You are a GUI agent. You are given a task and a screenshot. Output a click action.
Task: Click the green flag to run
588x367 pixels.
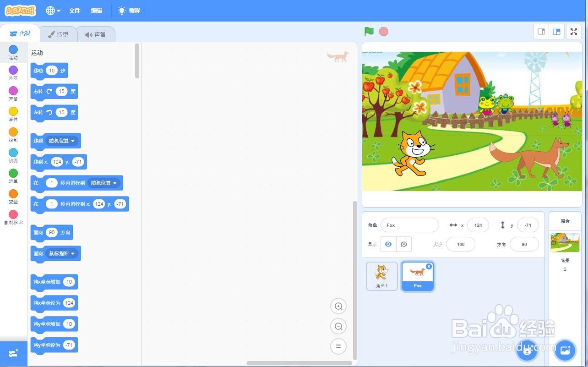[x=369, y=32]
